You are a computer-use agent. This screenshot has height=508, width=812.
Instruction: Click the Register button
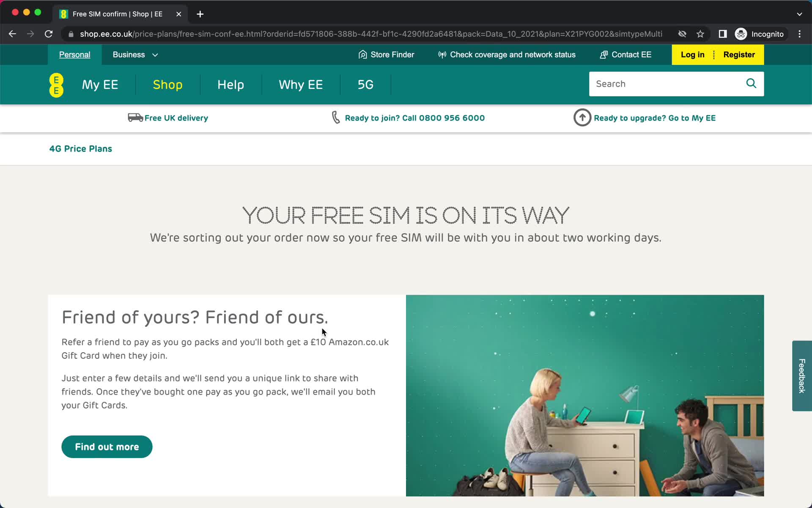(739, 55)
